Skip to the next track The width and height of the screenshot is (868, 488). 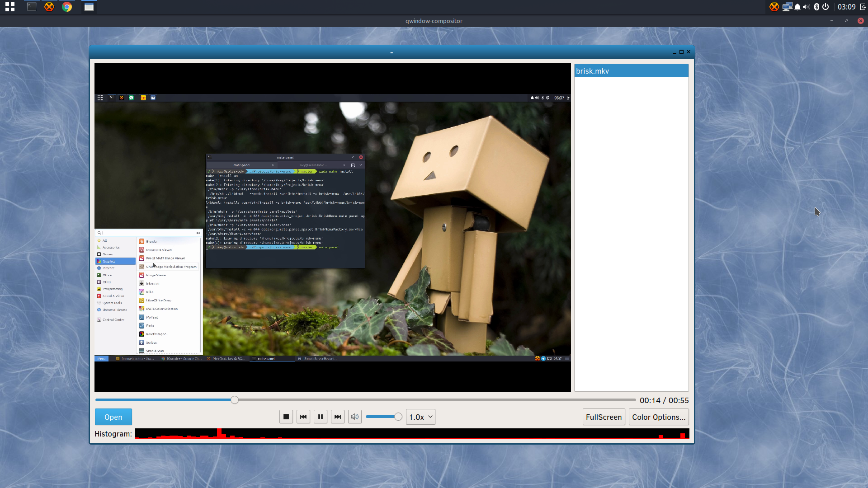pyautogui.click(x=337, y=417)
